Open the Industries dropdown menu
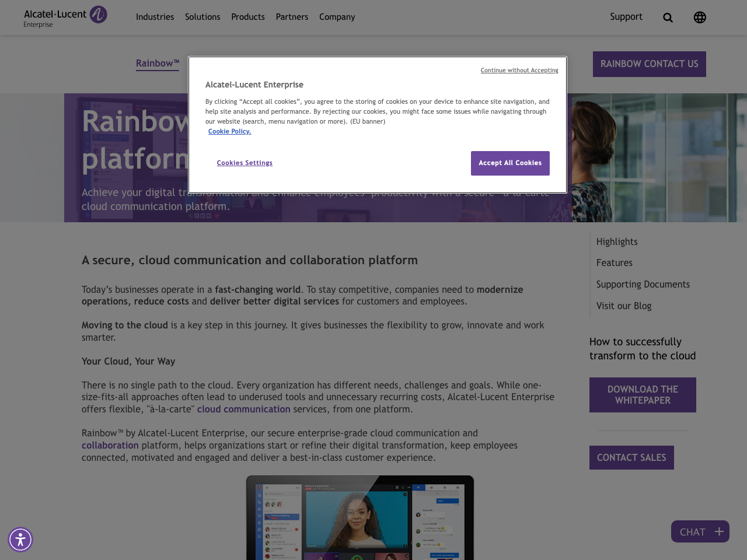The height and width of the screenshot is (560, 747). [154, 16]
